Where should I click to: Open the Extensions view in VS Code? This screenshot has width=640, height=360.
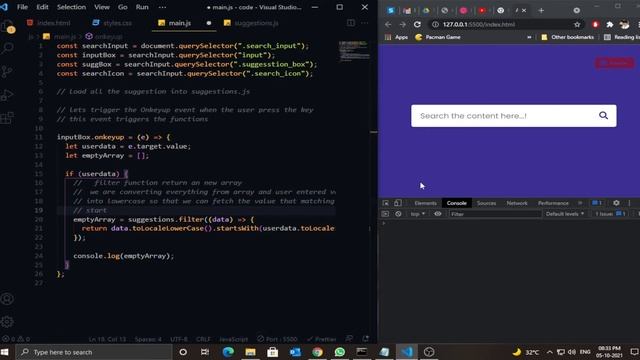[x=7, y=118]
